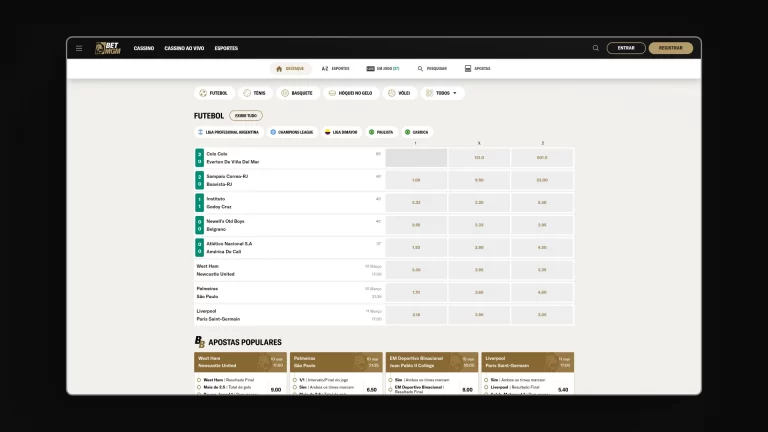Select the Hóquei no Gelo puck icon
The image size is (768, 432).
click(332, 93)
